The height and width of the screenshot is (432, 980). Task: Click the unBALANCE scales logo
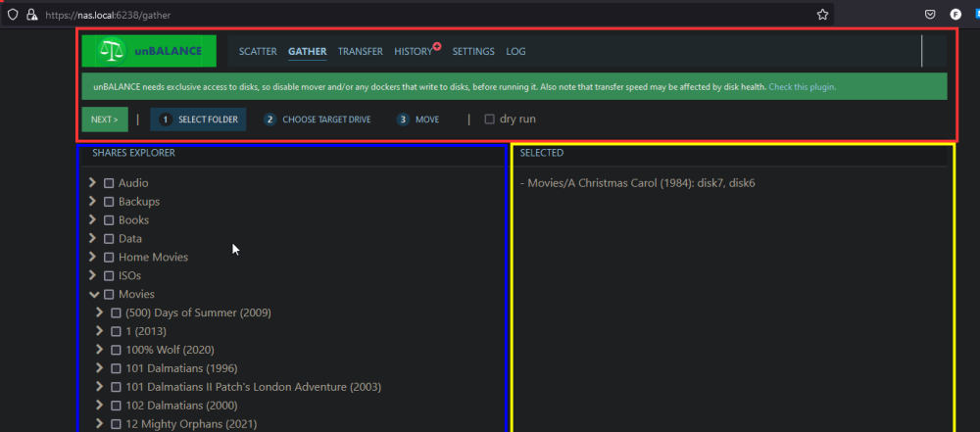click(x=113, y=51)
